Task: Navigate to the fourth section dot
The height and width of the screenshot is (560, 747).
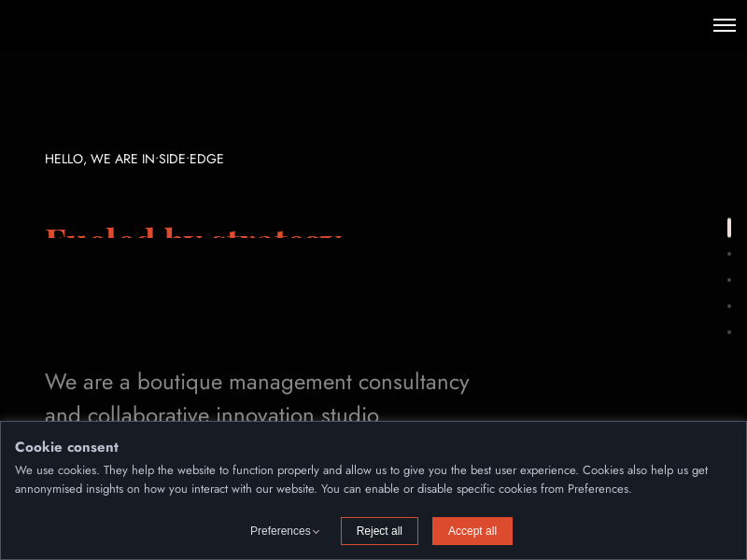Action: [729, 306]
